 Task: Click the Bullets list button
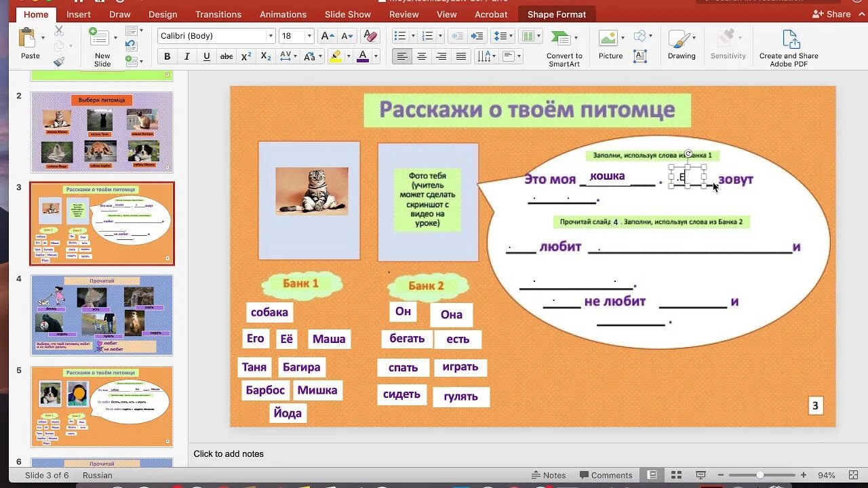coord(403,36)
